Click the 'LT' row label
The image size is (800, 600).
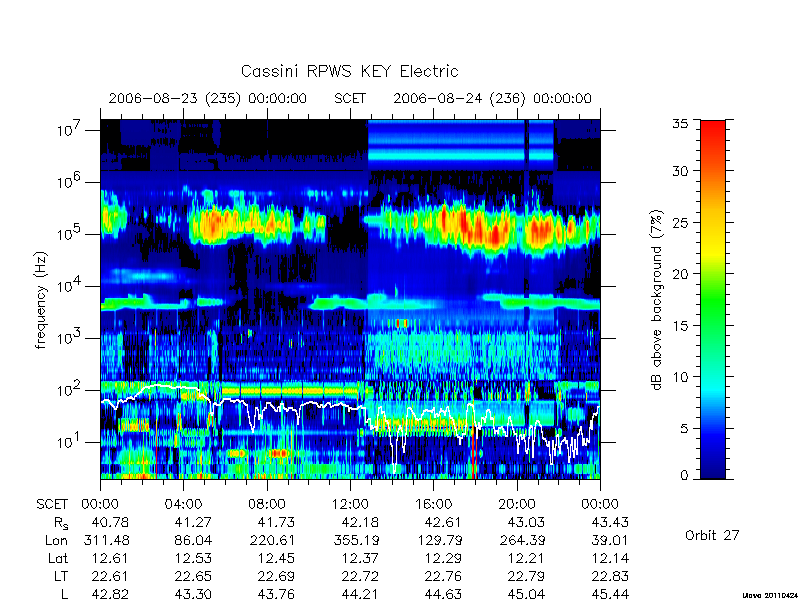pyautogui.click(x=61, y=577)
